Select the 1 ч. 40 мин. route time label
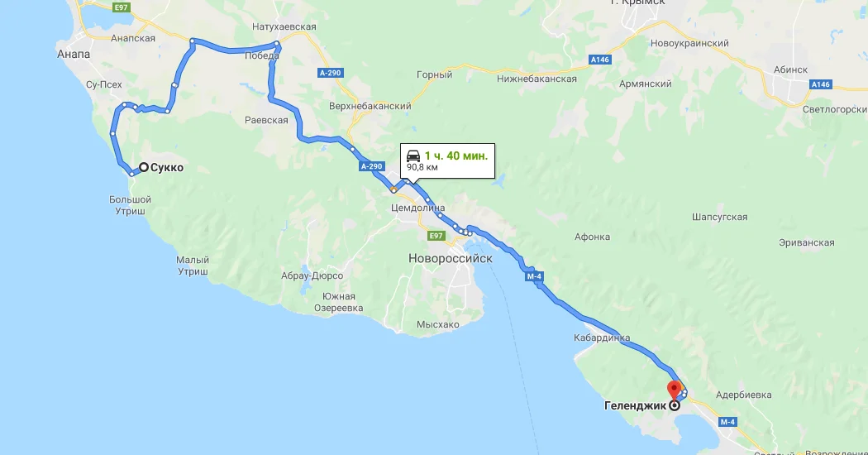The height and width of the screenshot is (455, 868). coord(456,156)
